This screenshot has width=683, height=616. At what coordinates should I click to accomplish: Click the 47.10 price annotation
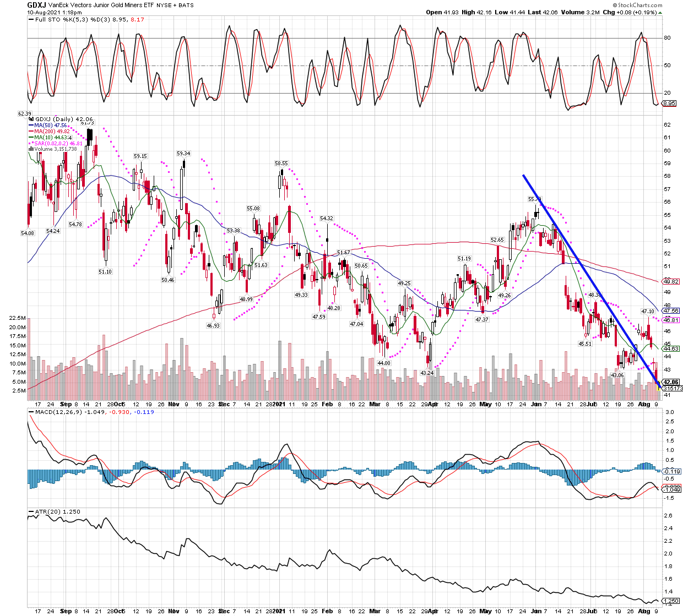coord(648,312)
